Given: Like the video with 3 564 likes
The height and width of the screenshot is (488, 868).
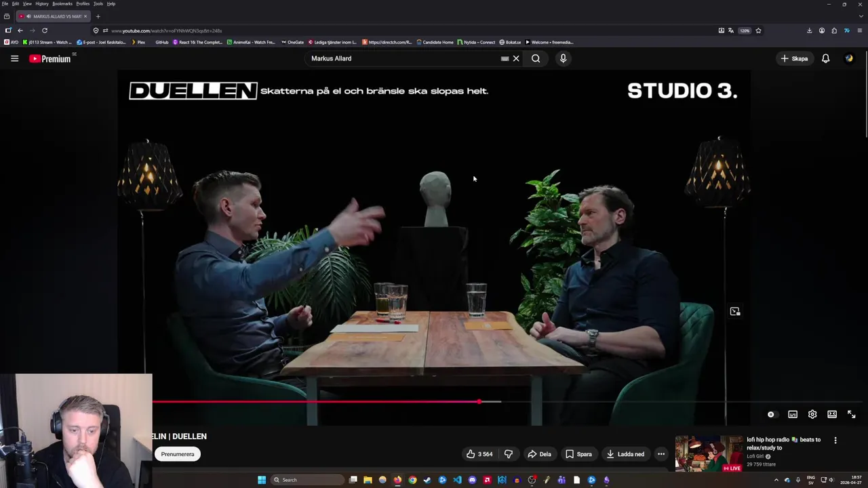Looking at the screenshot, I should [479, 454].
